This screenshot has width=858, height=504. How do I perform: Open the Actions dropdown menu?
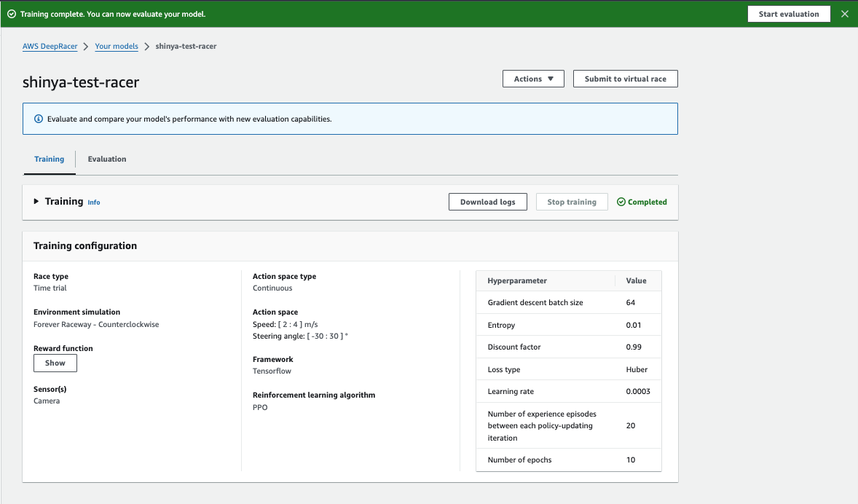pyautogui.click(x=533, y=79)
